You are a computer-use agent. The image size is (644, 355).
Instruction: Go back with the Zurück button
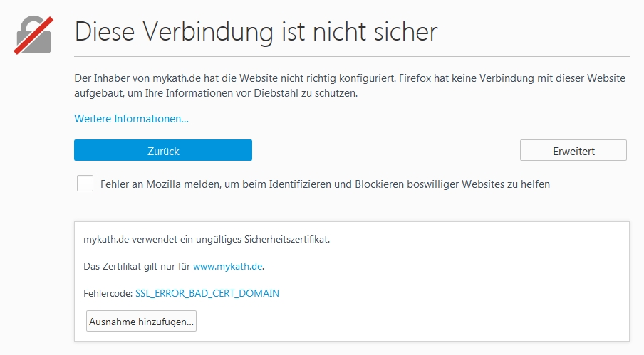tap(162, 151)
